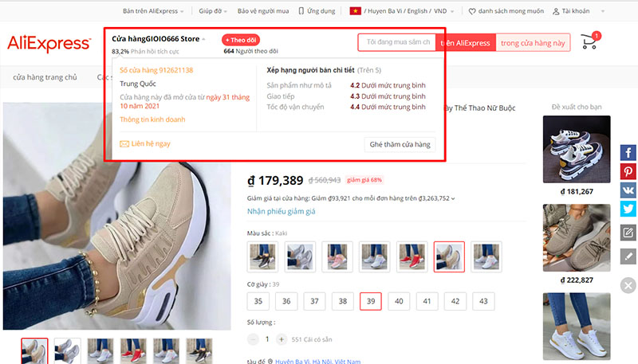Image resolution: width=638 pixels, height=364 pixels.
Task: Expand Tài khoản account dropdown
Action: coord(603,11)
